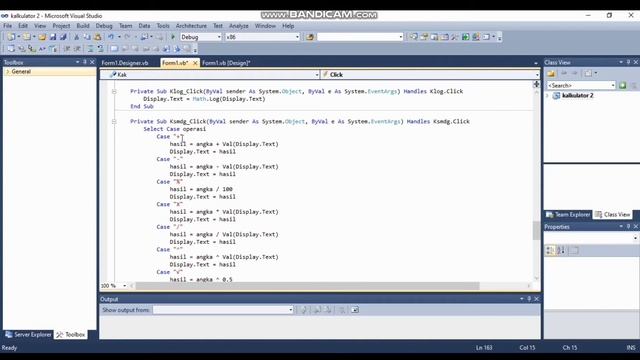Open the Class View Search dropdown
This screenshot has height=360, width=640.
tap(613, 85)
